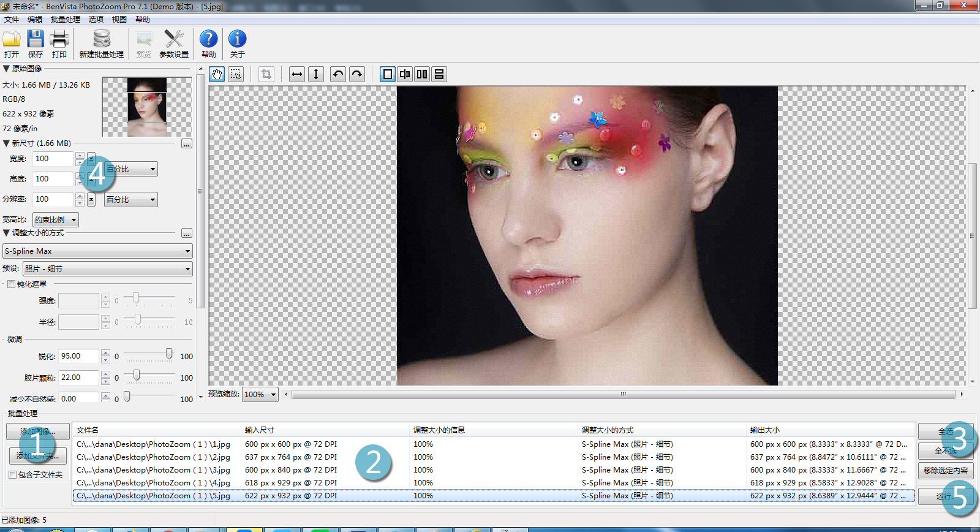Switch to single preview view mode

point(388,75)
